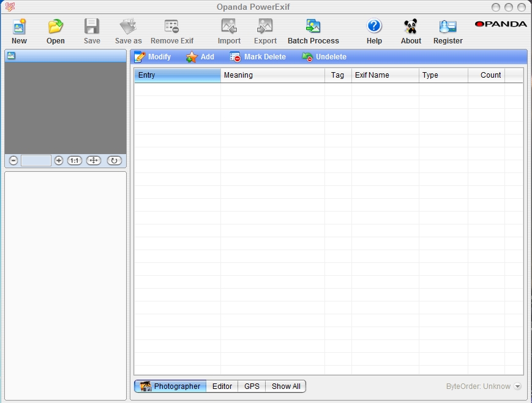Set preview to 1:1 actual size
This screenshot has width=532, height=403.
(75, 161)
